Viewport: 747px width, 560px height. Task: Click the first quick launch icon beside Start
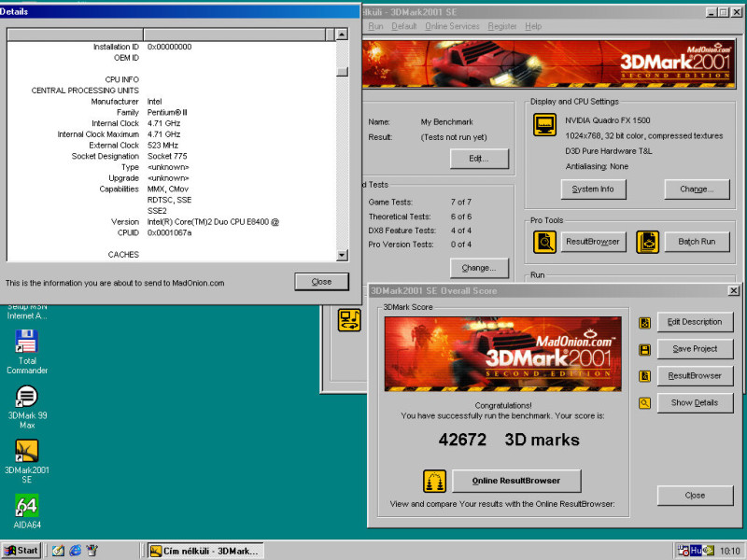tap(58, 551)
